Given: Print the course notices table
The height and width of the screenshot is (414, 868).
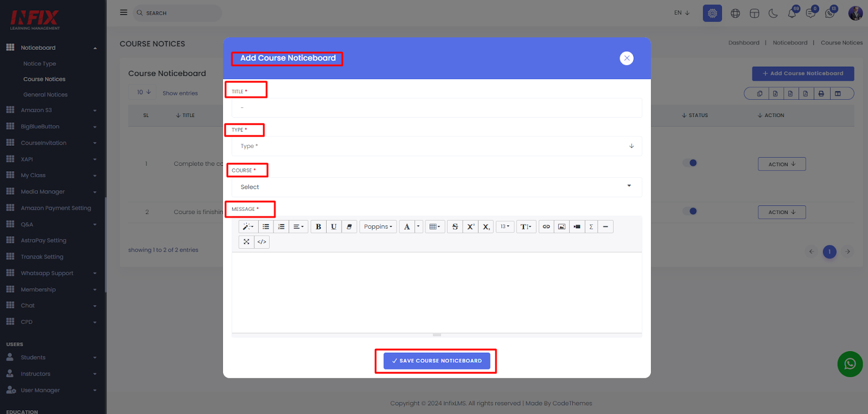Looking at the screenshot, I should point(821,94).
